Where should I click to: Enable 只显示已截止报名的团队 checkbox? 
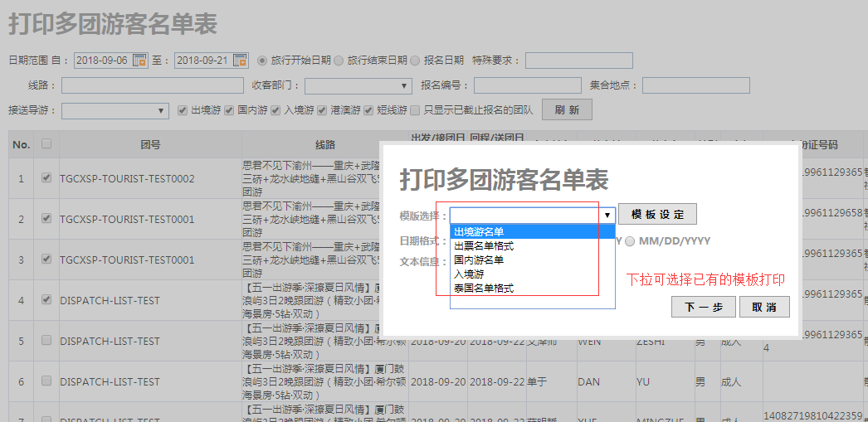[416, 109]
